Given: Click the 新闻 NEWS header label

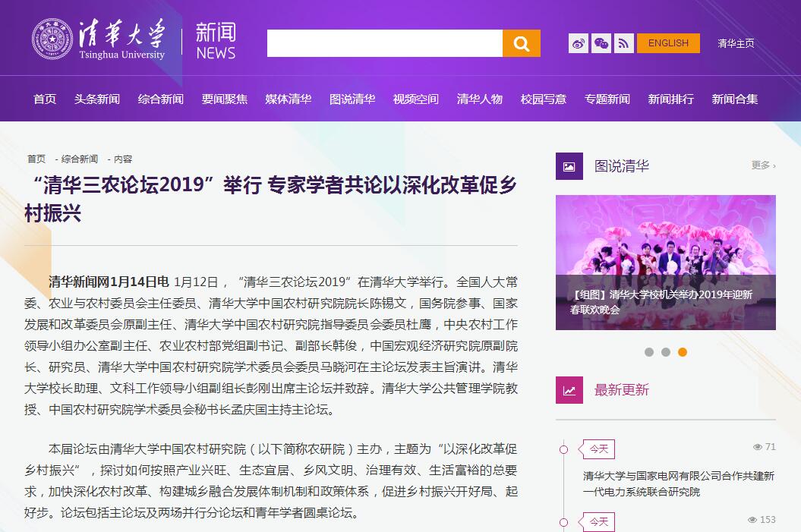Looking at the screenshot, I should coord(216,41).
